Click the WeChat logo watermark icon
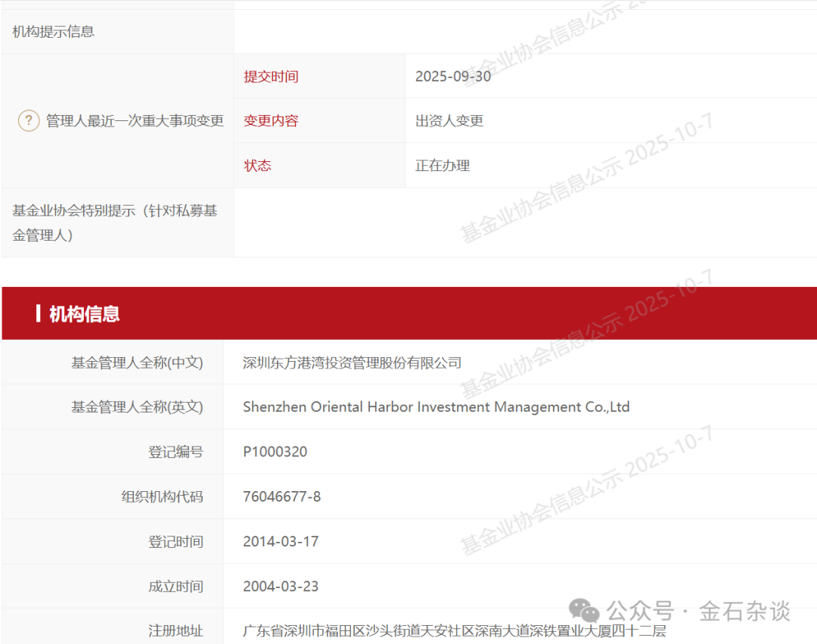817x644 pixels. pos(584,610)
